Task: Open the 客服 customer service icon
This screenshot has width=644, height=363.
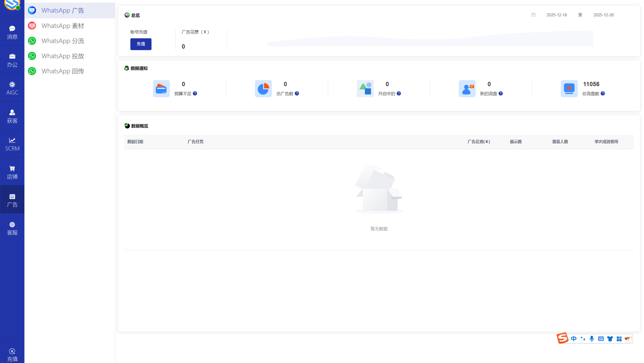Action: (12, 228)
